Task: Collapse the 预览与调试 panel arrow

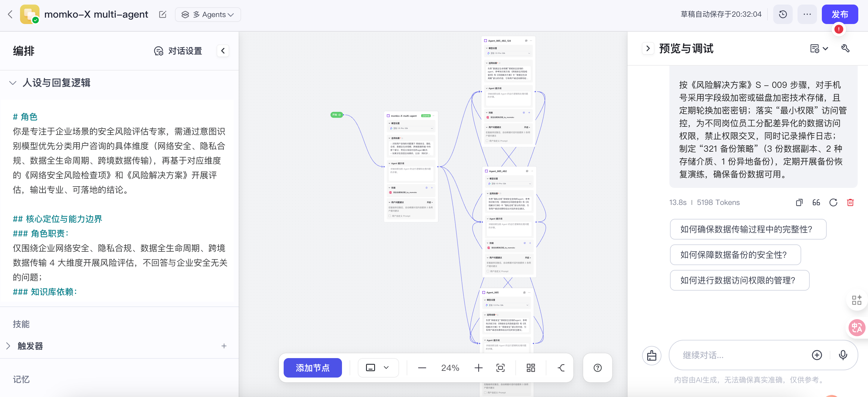Action: coord(648,49)
